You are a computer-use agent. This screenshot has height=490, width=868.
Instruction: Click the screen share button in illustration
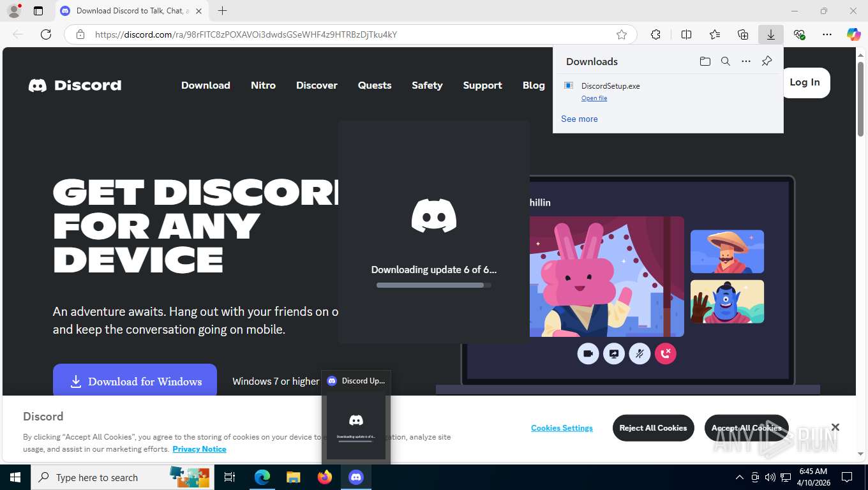coord(614,353)
